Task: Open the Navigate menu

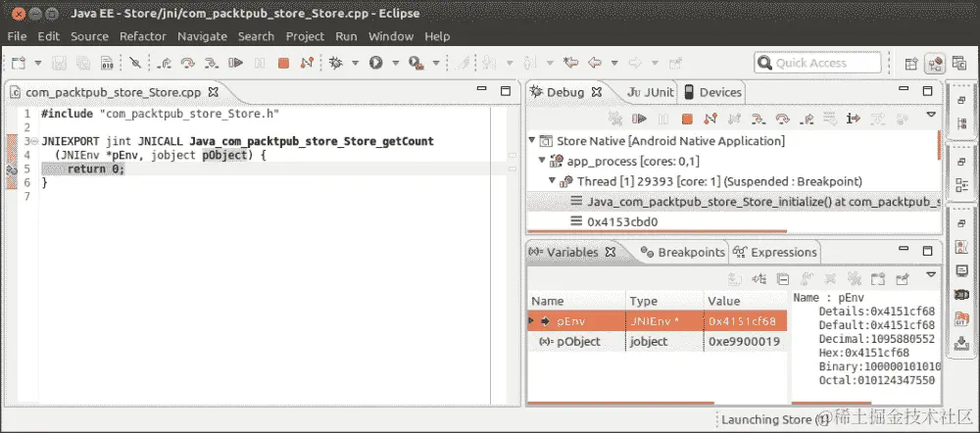Action: [202, 36]
